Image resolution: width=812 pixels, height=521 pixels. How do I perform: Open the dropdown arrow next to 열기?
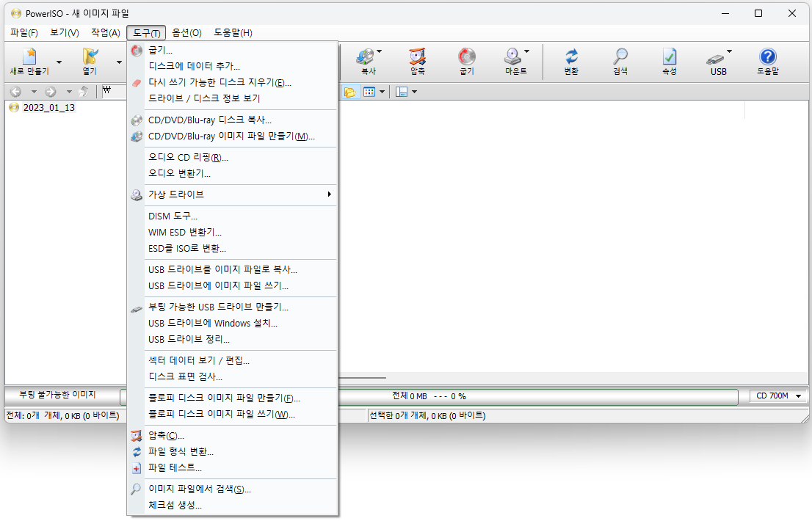(x=117, y=61)
